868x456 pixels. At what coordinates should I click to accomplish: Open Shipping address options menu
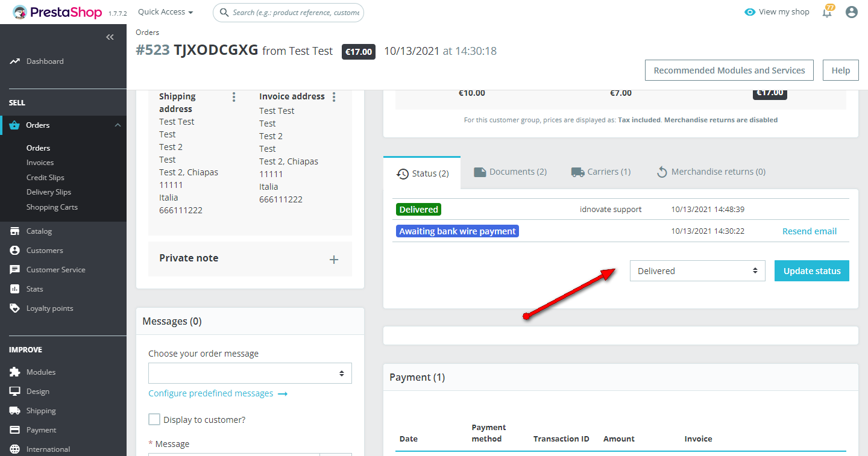(x=234, y=97)
